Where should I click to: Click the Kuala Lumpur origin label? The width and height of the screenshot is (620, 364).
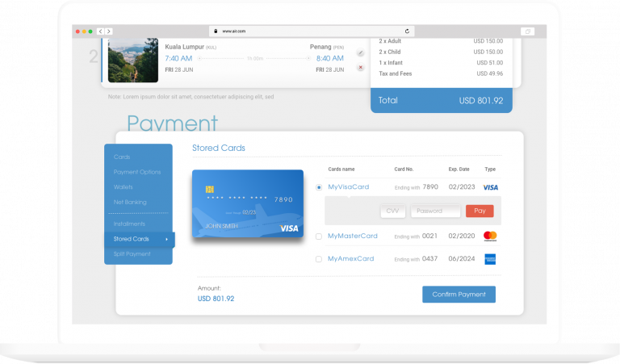point(191,47)
